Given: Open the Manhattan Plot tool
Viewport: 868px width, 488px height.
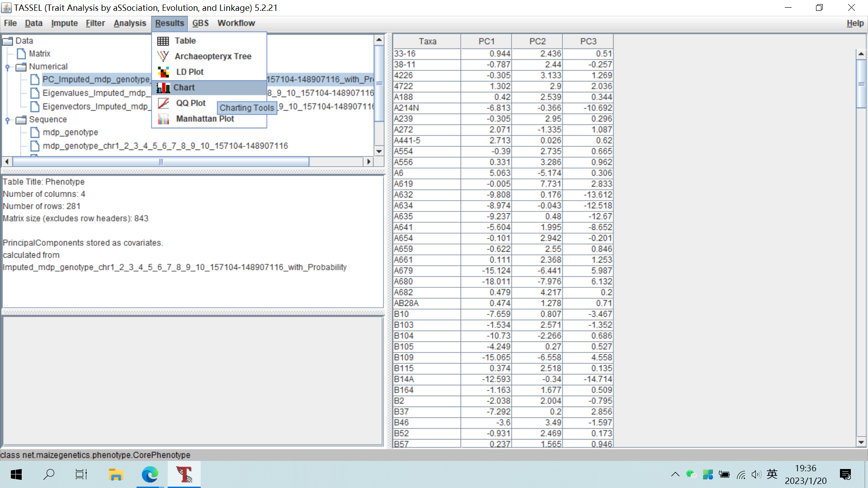Looking at the screenshot, I should click(204, 118).
